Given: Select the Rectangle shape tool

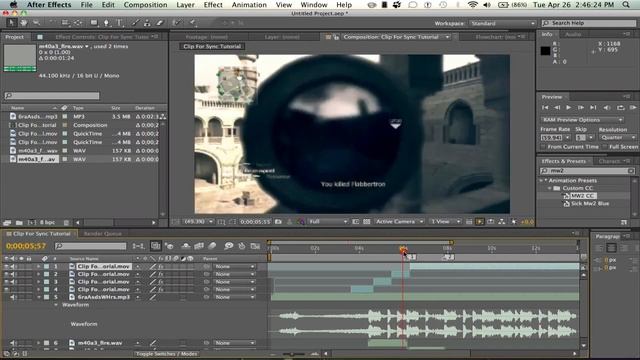Looking at the screenshot, I should click(94, 23).
